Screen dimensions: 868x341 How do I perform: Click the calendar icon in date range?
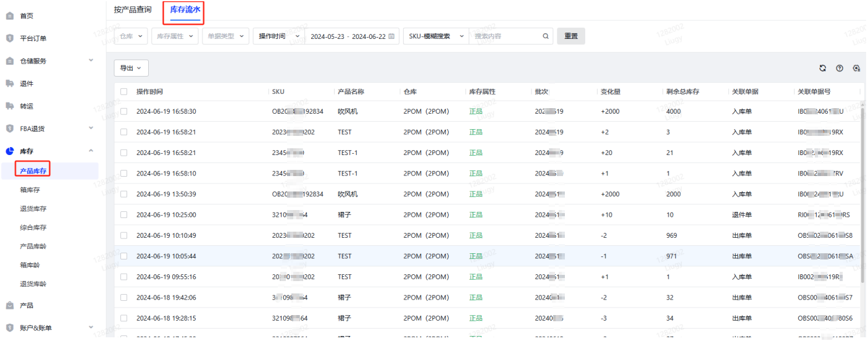click(x=391, y=36)
